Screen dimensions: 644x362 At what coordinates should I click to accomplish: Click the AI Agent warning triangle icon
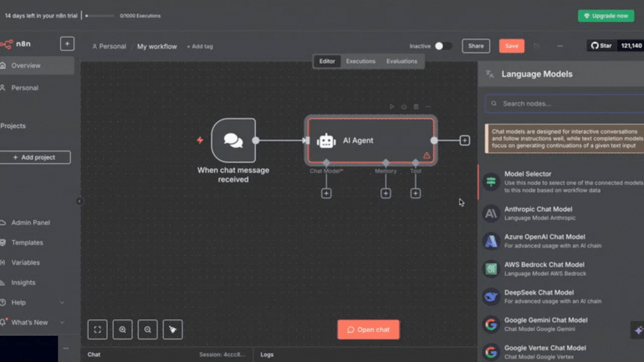427,155
